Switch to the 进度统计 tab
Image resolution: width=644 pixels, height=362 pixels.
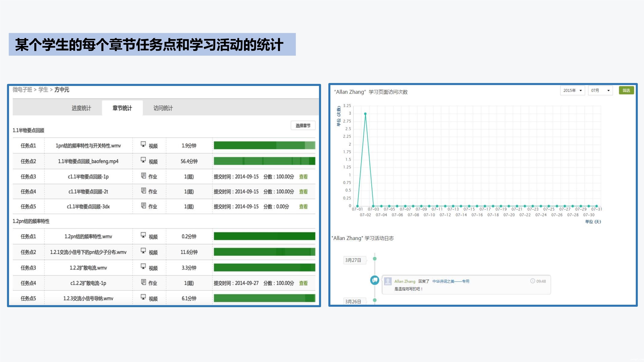coord(81,108)
